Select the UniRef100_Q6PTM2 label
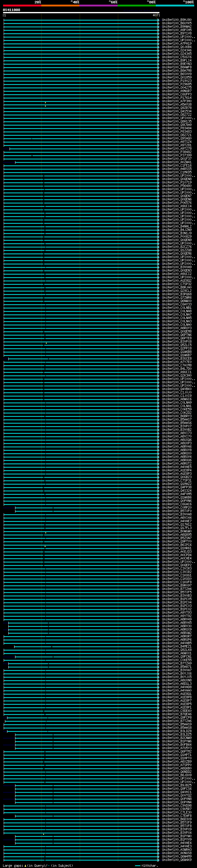This screenshot has height=868, width=197. coord(177,752)
